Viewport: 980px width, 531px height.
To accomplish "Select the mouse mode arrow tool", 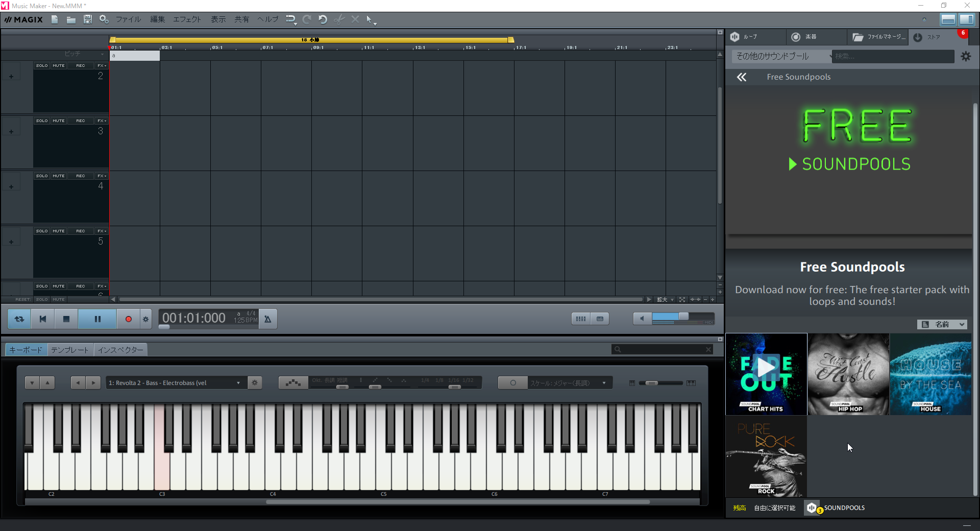I will [x=370, y=19].
